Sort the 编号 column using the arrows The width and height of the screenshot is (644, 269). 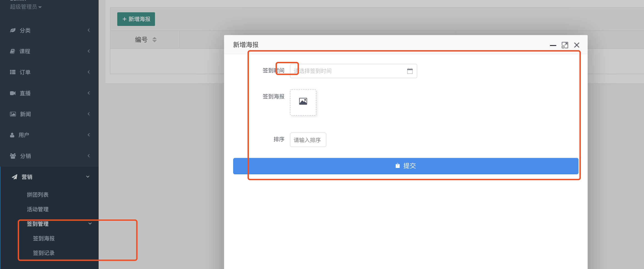point(155,40)
